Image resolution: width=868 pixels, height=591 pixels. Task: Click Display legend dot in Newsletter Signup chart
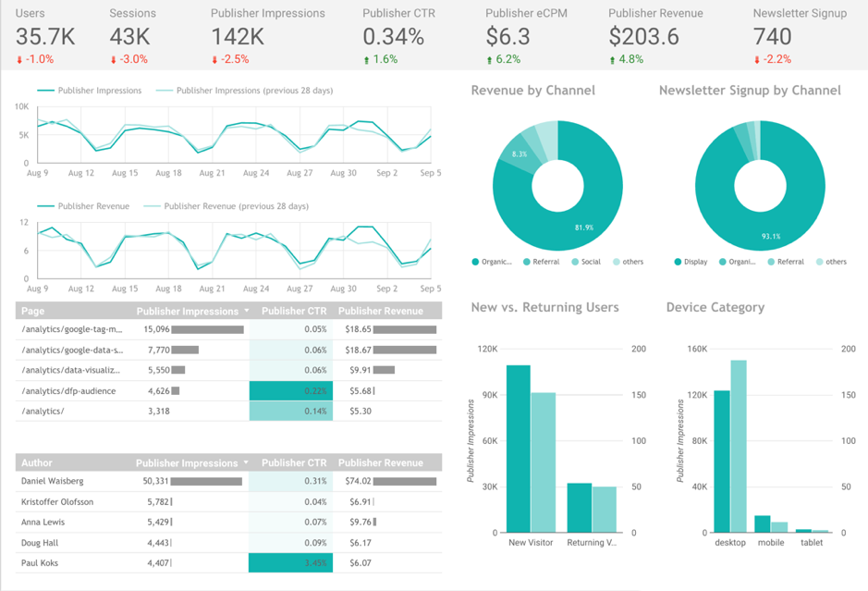click(679, 262)
